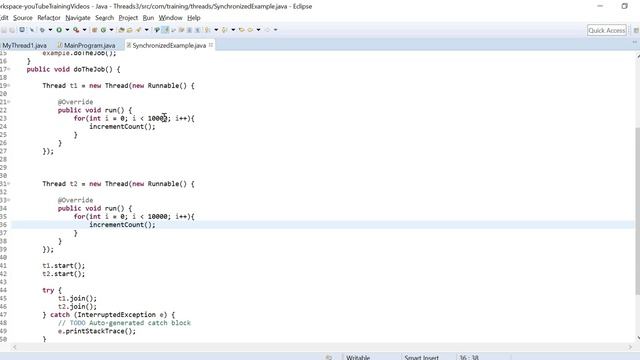Collapse the fold marker at line 33
640x360 pixels.
click(x=9, y=200)
